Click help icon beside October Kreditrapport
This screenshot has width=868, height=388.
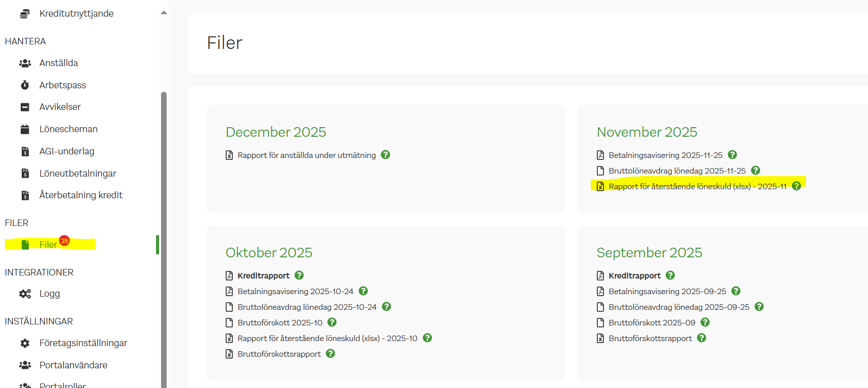299,275
